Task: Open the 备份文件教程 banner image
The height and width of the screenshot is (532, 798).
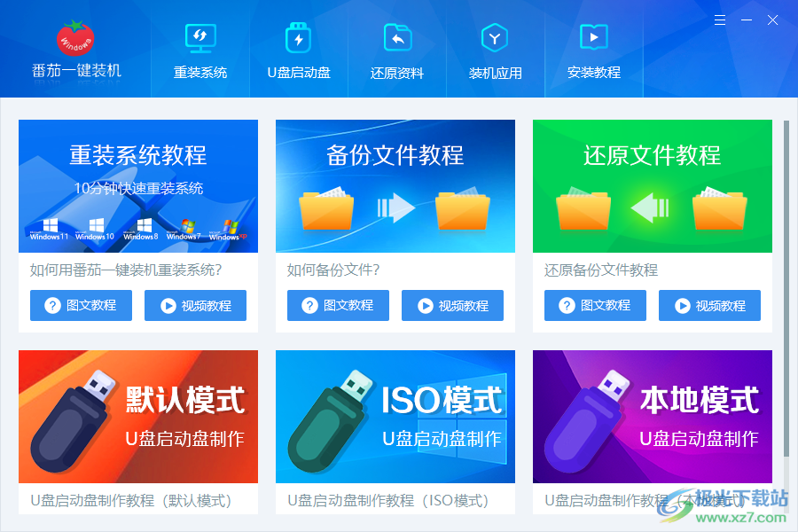Action: (x=395, y=186)
